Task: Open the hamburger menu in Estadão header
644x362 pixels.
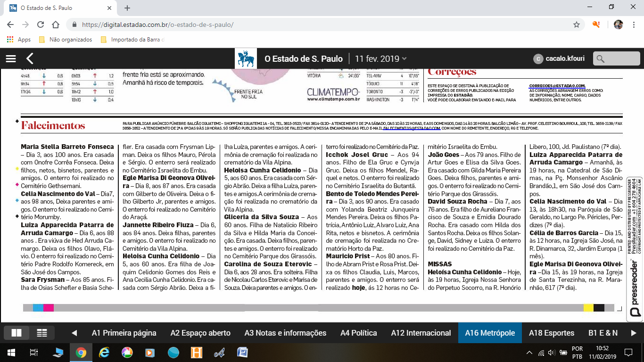Action: (10, 59)
